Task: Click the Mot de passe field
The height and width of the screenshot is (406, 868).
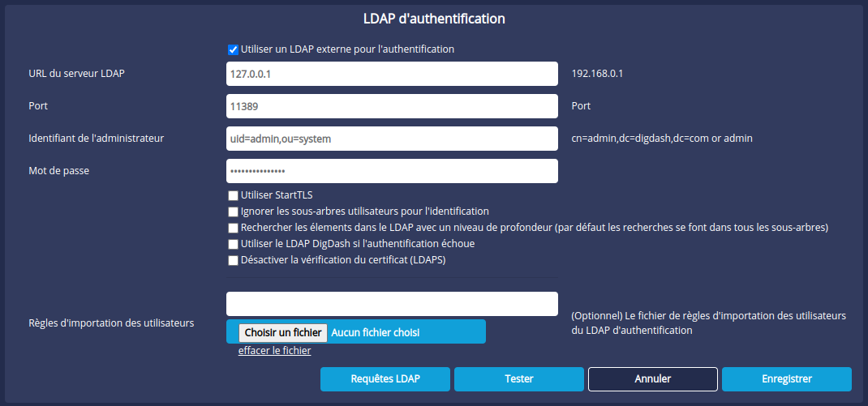Action: click(392, 171)
